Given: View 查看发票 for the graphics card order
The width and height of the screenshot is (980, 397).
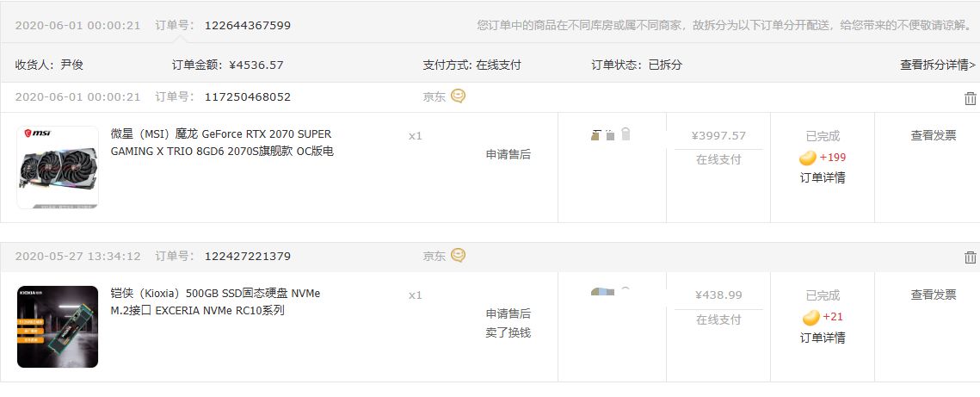Looking at the screenshot, I should (934, 135).
